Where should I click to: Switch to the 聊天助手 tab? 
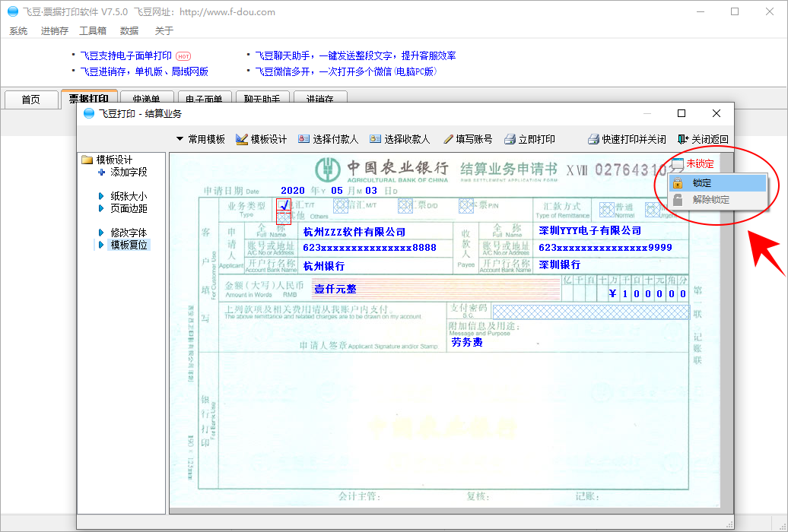pyautogui.click(x=262, y=99)
